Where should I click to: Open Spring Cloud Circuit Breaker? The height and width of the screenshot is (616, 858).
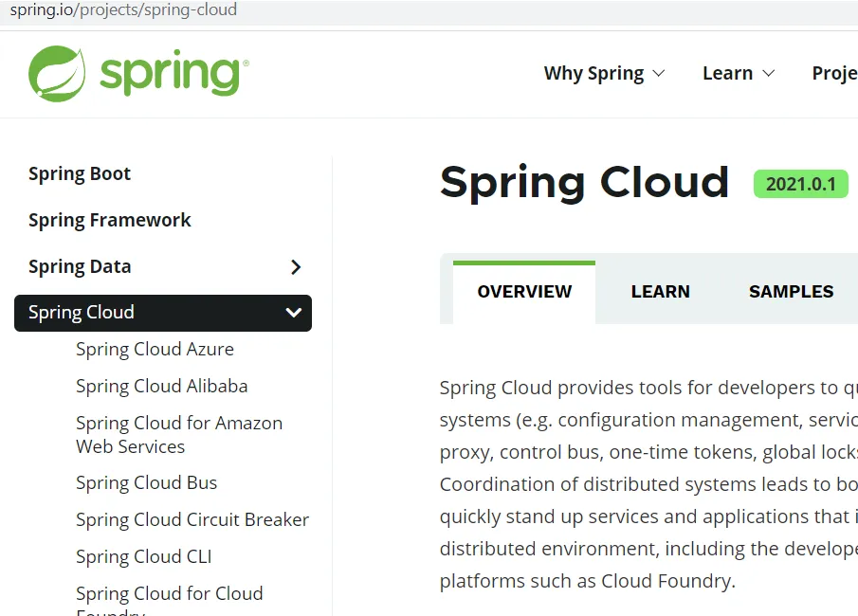[x=192, y=519]
